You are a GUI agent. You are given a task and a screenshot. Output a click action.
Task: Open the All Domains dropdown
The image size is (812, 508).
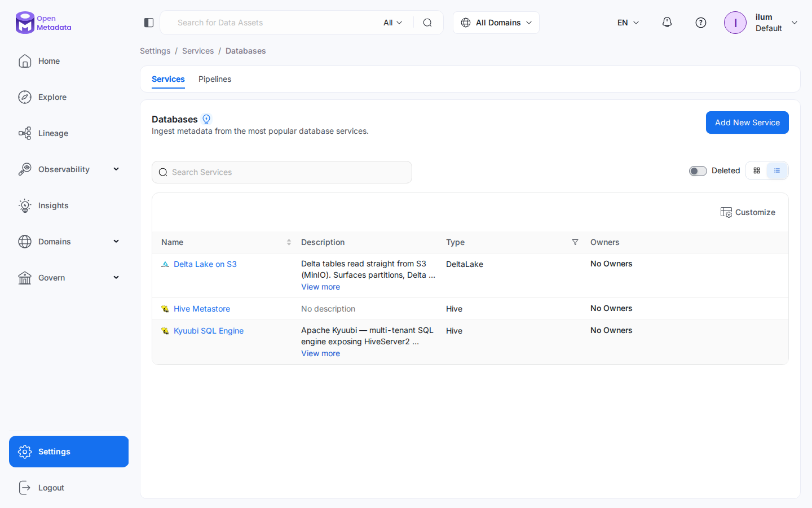pos(496,23)
